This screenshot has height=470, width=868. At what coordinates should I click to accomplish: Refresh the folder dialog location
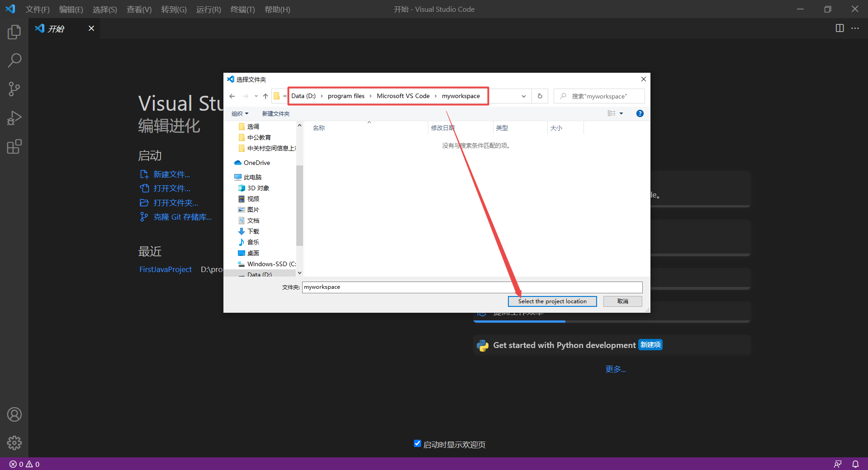tap(540, 96)
